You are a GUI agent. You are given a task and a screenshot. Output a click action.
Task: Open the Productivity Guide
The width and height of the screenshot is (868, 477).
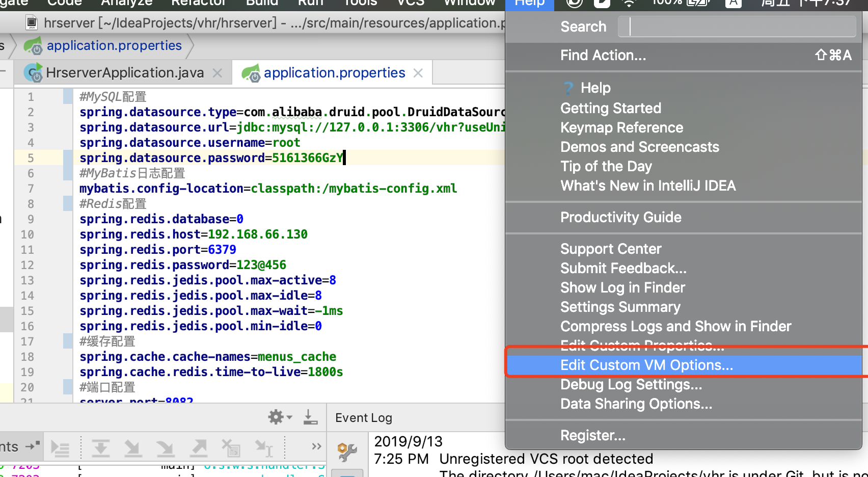[x=684, y=217]
